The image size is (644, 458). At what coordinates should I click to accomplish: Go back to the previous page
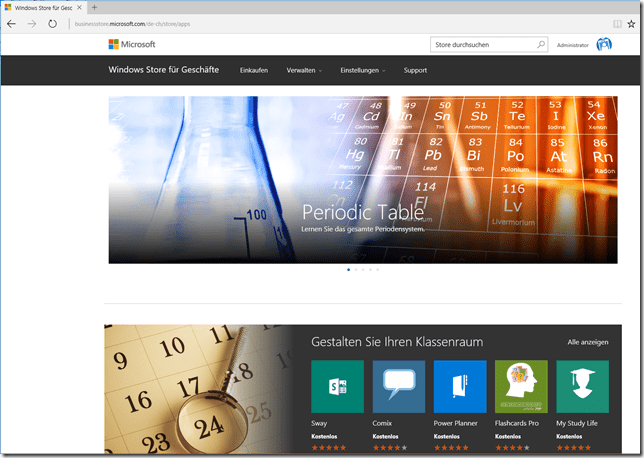coord(11,23)
